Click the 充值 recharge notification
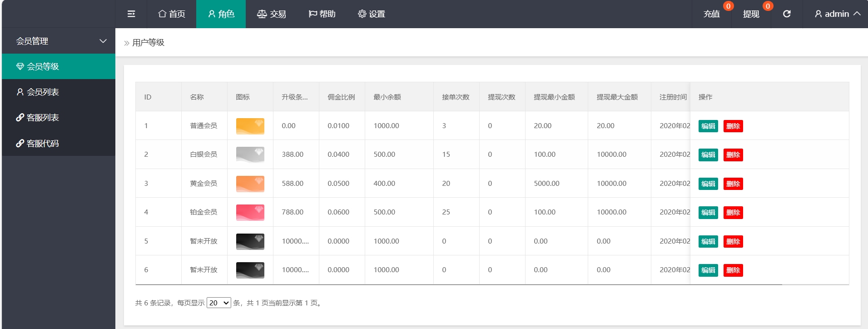The width and height of the screenshot is (868, 329). pos(712,14)
